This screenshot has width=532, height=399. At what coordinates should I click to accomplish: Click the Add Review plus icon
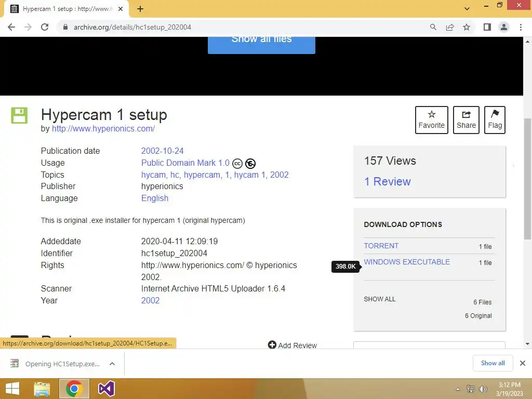pos(272,345)
